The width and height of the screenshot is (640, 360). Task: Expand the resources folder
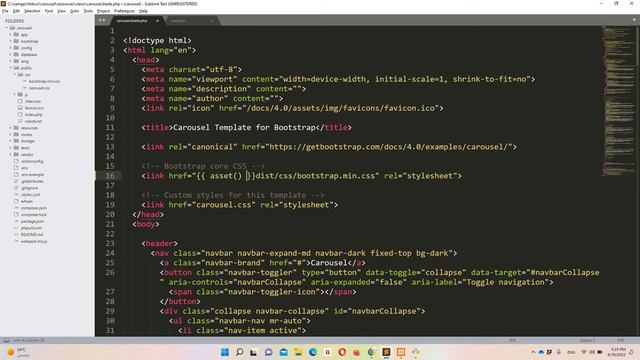coord(11,128)
